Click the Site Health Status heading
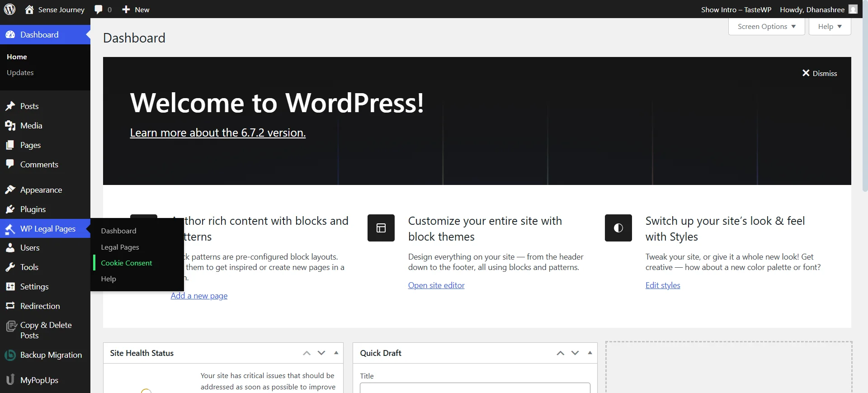 142,353
